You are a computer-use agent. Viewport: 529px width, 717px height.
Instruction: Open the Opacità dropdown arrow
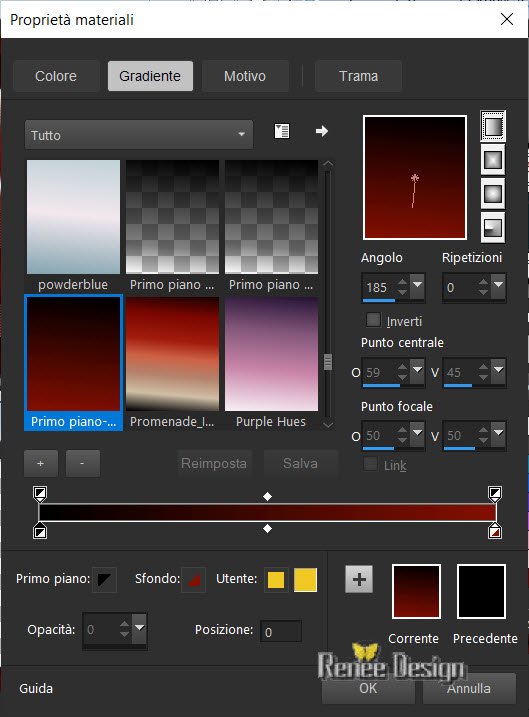pos(139,629)
